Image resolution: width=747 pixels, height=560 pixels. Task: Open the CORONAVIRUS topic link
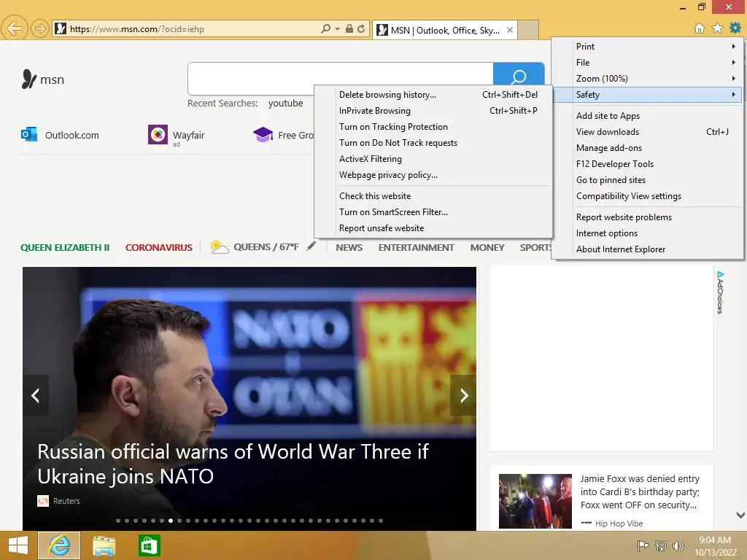tap(158, 248)
